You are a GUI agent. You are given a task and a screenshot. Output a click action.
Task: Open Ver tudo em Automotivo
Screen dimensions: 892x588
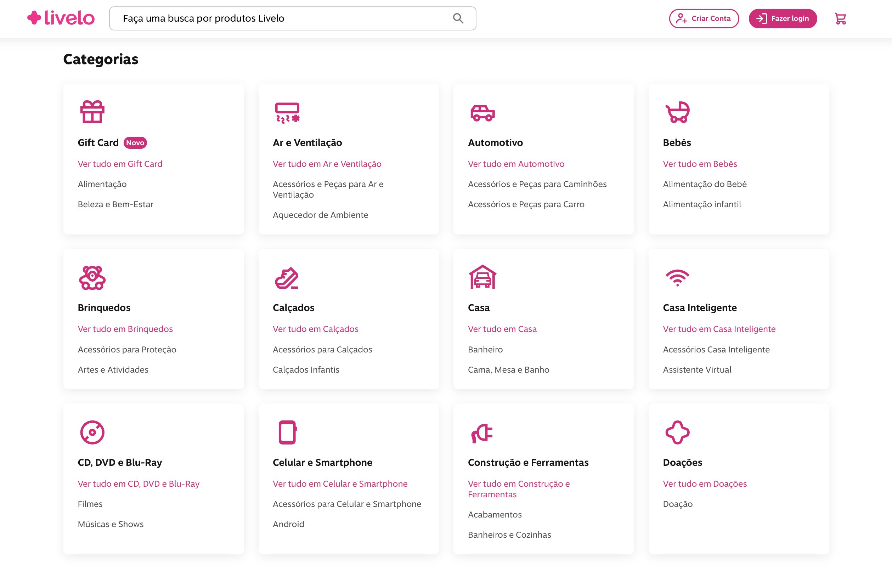pyautogui.click(x=516, y=164)
